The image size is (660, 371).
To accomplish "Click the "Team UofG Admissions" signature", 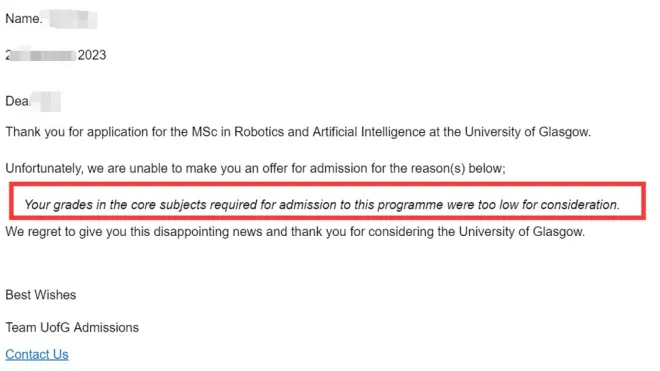I will point(72,327).
